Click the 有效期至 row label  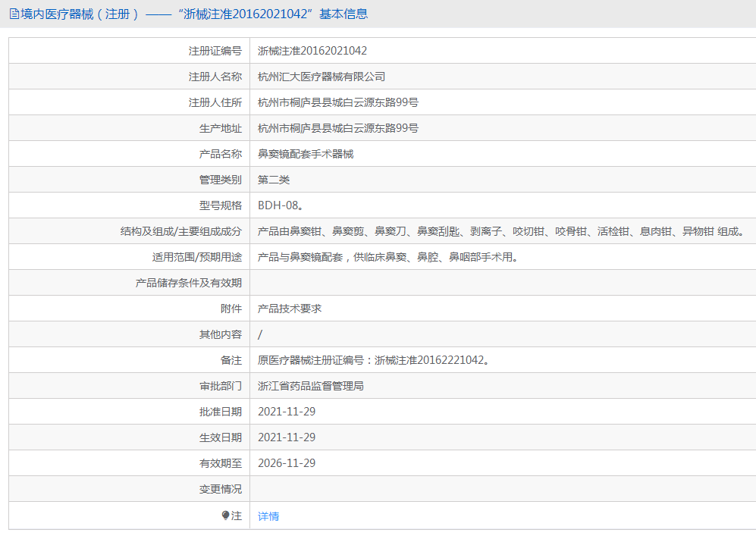221,463
